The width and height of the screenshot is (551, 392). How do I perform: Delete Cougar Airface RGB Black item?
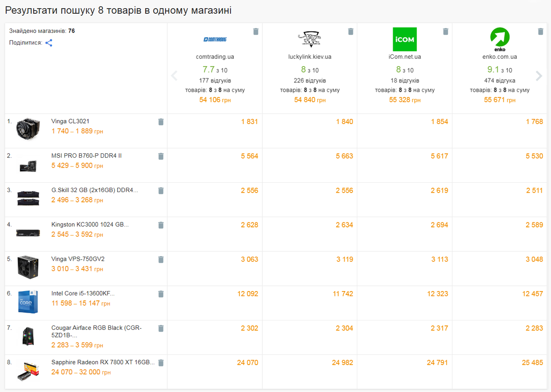[161, 328]
